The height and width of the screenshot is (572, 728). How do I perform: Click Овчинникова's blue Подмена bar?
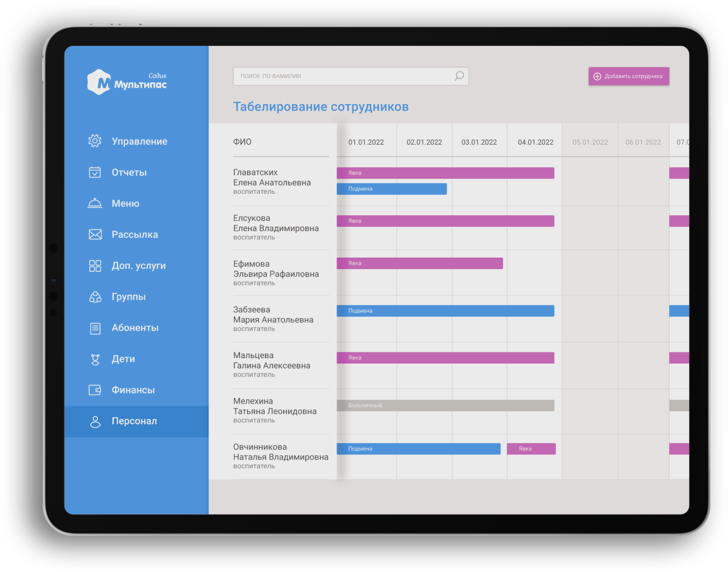[418, 449]
